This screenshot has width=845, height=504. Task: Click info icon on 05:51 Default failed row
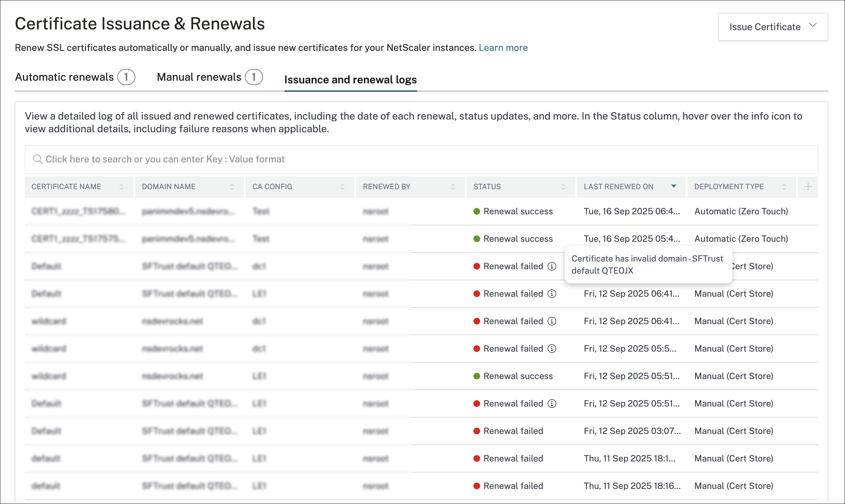click(552, 404)
